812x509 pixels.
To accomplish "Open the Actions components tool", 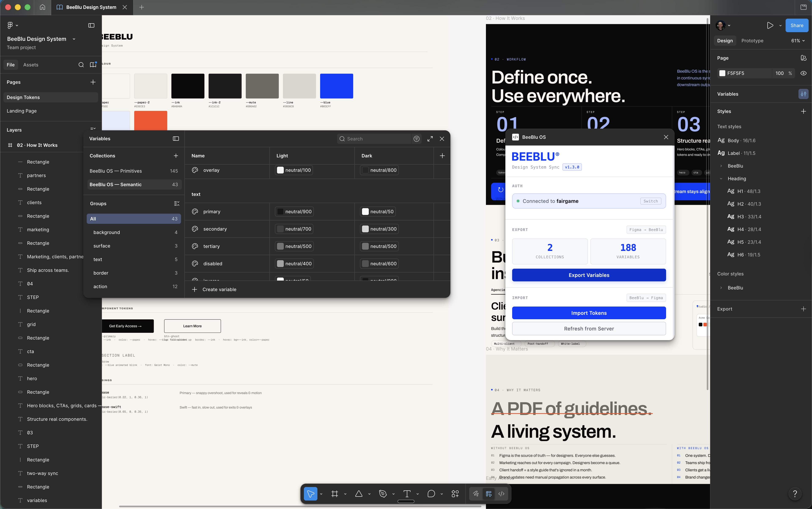I will click(455, 494).
